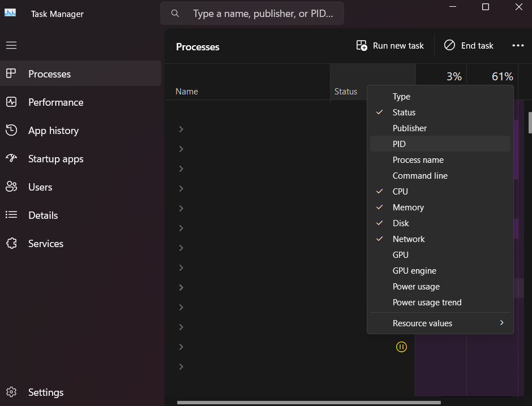Screen dimensions: 532x406
Task: Click the Details list icon
Action: pos(11,214)
